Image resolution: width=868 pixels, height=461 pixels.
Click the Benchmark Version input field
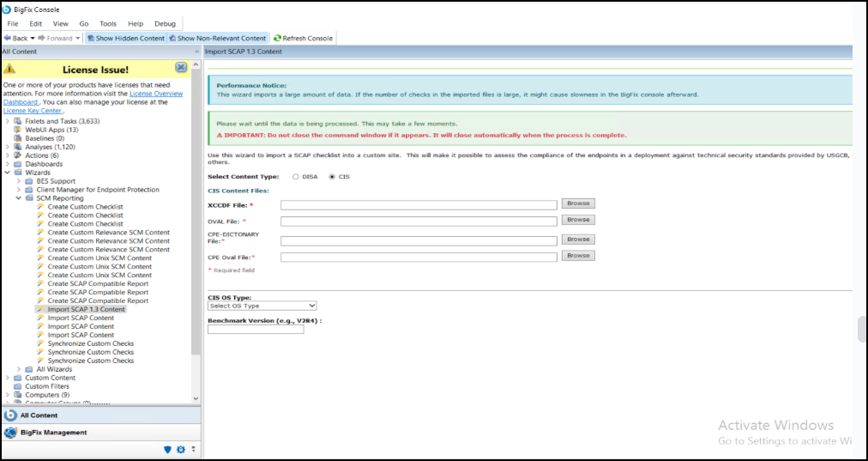tap(256, 329)
